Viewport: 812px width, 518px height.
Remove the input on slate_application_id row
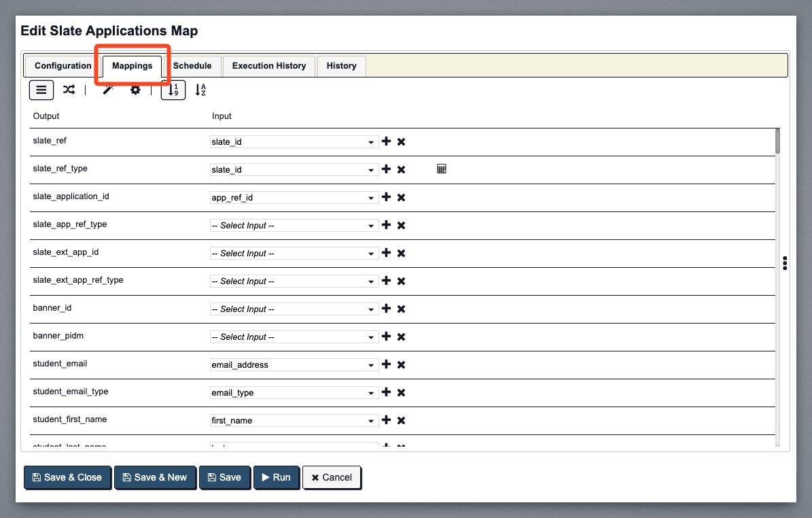coord(401,197)
